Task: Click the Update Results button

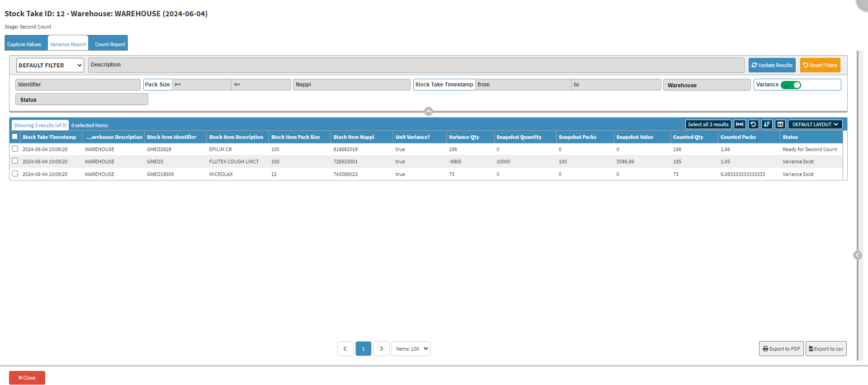Action: pos(772,65)
